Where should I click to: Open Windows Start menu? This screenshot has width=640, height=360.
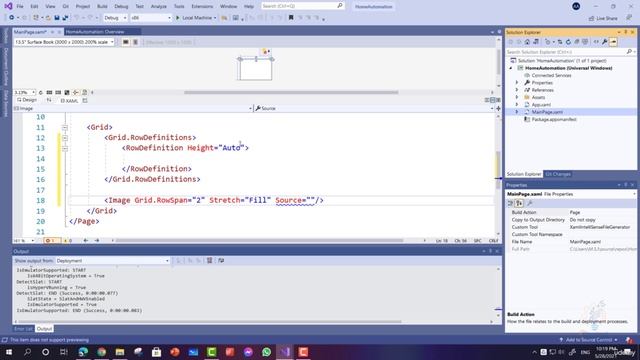pyautogui.click(x=9, y=352)
